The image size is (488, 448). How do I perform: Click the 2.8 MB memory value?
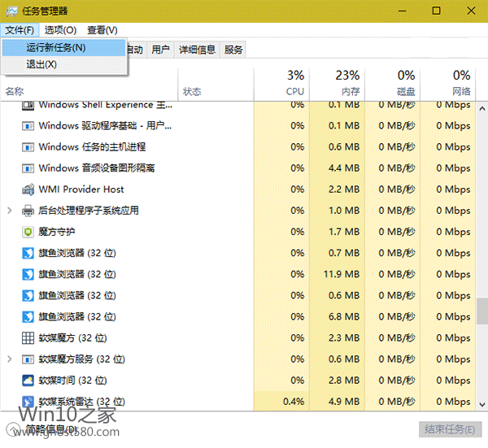click(x=344, y=381)
